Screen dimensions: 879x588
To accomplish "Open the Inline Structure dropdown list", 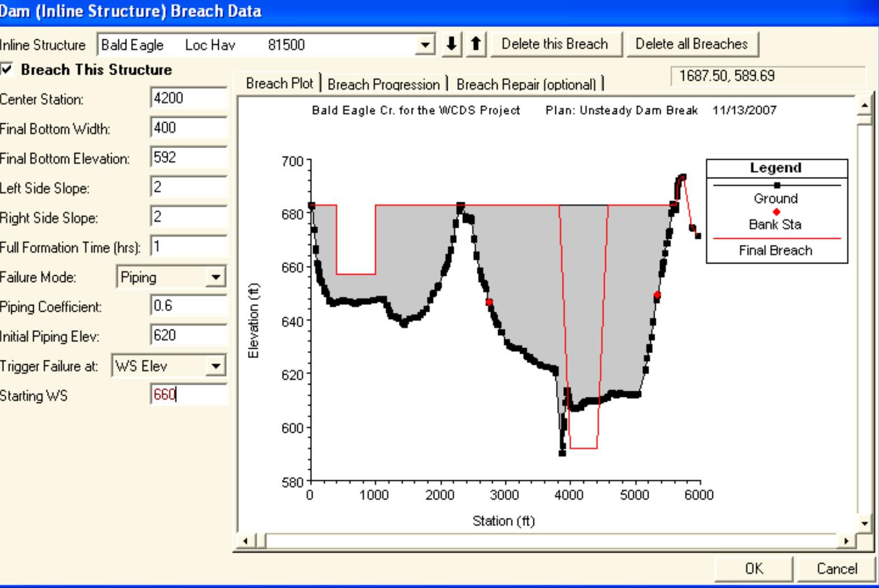I will pyautogui.click(x=426, y=45).
